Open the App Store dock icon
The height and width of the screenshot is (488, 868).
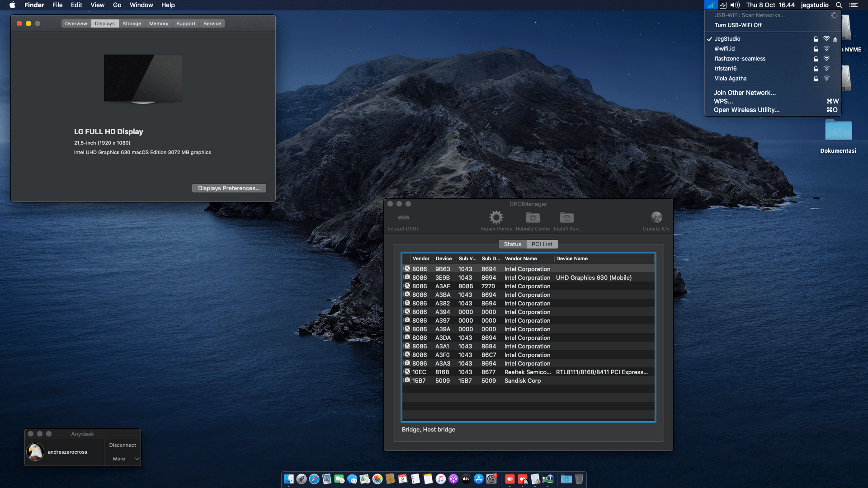pos(479,479)
